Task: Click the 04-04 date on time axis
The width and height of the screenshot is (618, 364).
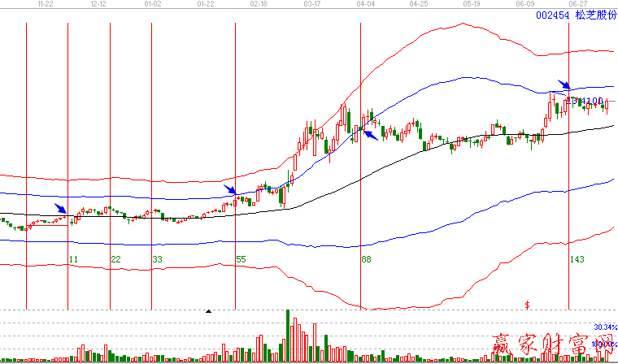Action: 365,4
